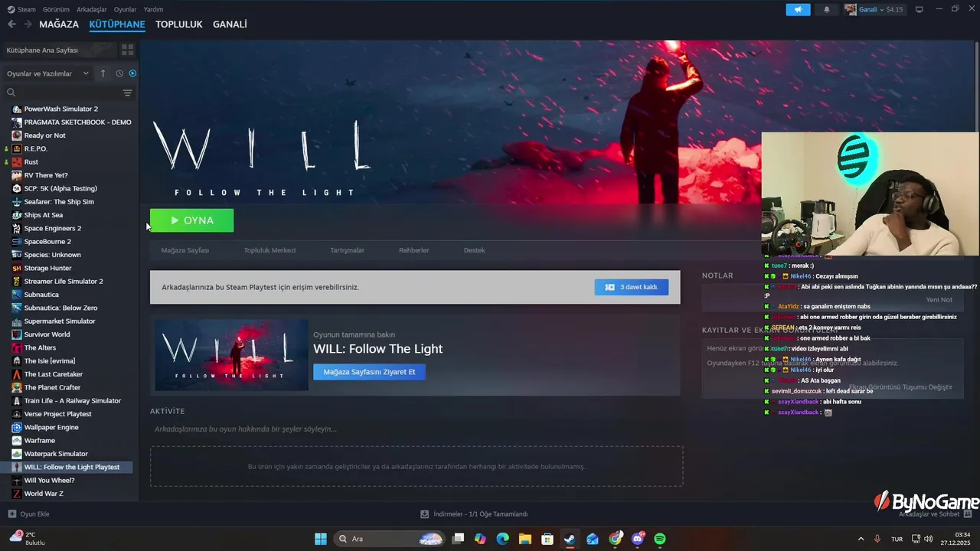The width and height of the screenshot is (980, 551).
Task: Open the Windows Start button
Action: [x=321, y=539]
